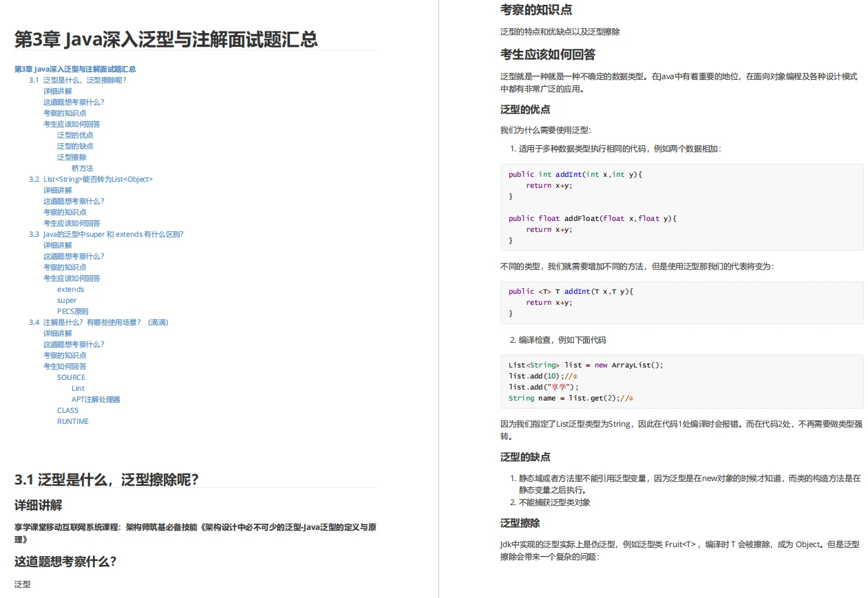The width and height of the screenshot is (868, 598).
Task: Click the right-page heading 泛型擦除
Action: tap(520, 523)
